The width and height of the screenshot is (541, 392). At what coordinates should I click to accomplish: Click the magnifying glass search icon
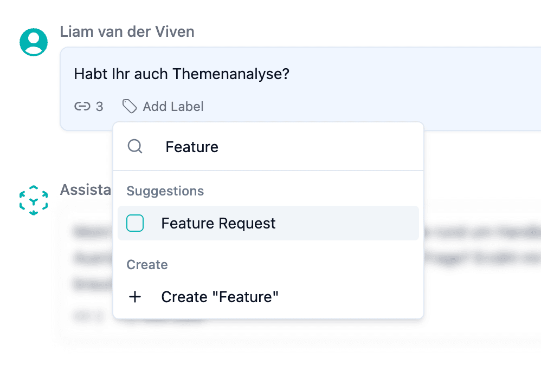click(135, 147)
